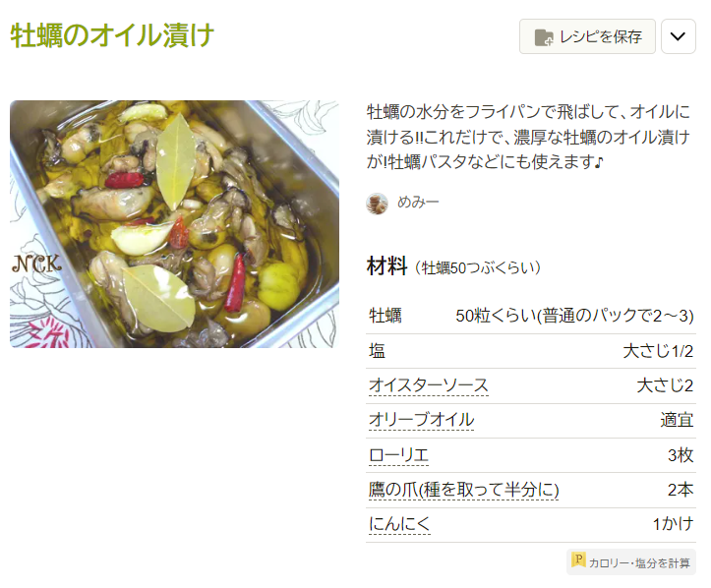Image resolution: width=711 pixels, height=588 pixels.
Task: Select the 塩 ingredient row
Action: pos(531,351)
